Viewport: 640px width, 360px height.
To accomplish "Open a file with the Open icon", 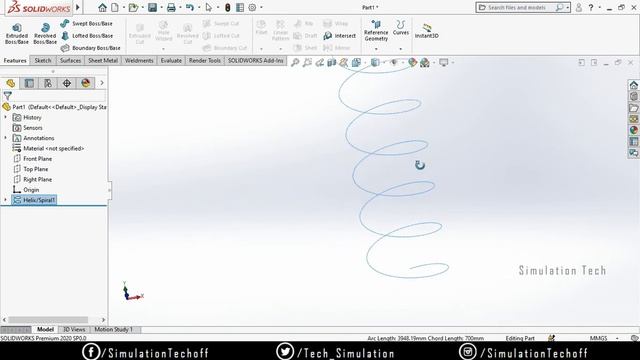I will point(133,7).
